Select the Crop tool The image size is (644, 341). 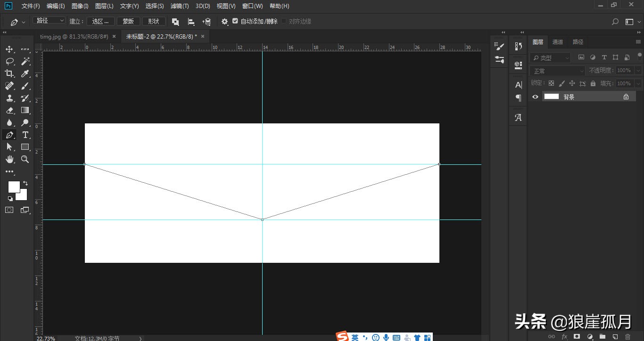click(9, 73)
